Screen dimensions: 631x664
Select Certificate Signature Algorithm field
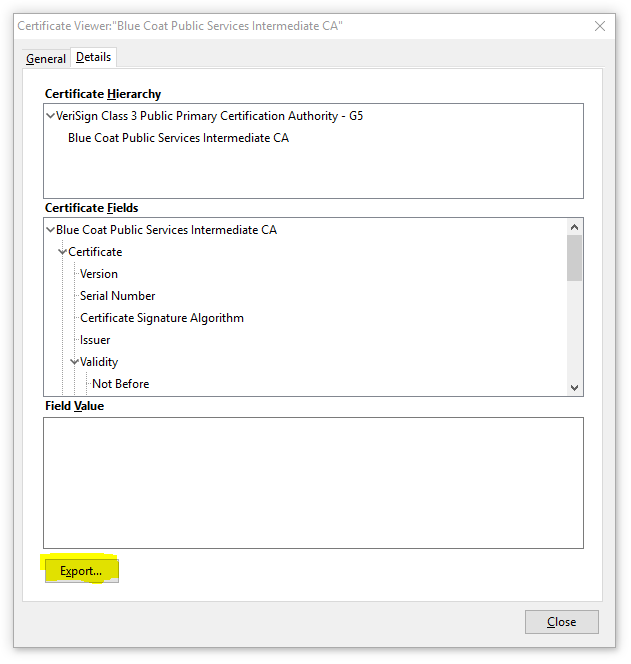(x=162, y=318)
